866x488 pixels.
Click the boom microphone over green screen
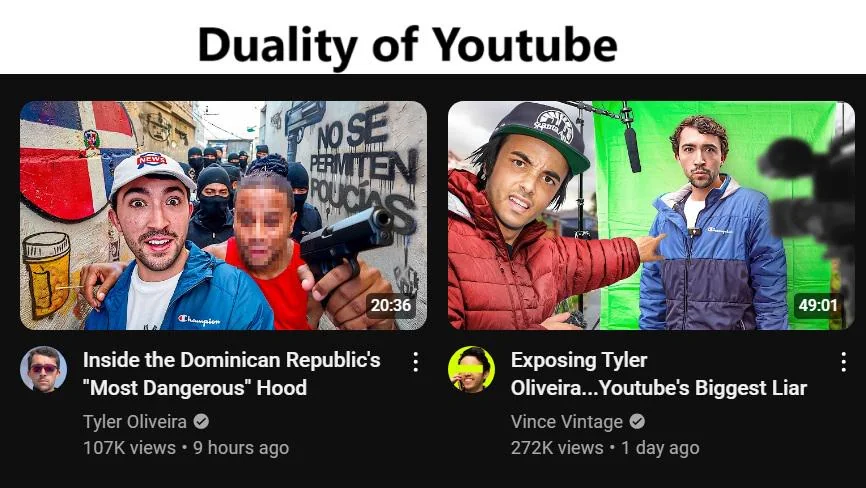pyautogui.click(x=631, y=140)
